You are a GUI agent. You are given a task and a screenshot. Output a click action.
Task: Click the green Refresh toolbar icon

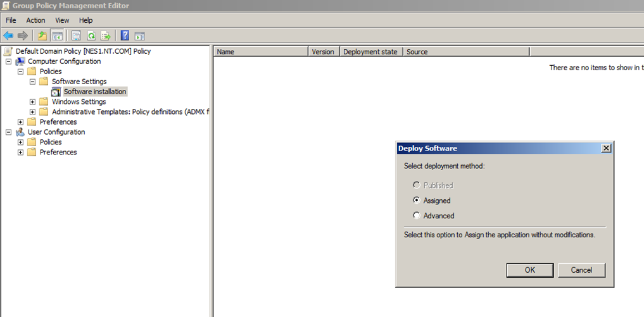pos(91,35)
